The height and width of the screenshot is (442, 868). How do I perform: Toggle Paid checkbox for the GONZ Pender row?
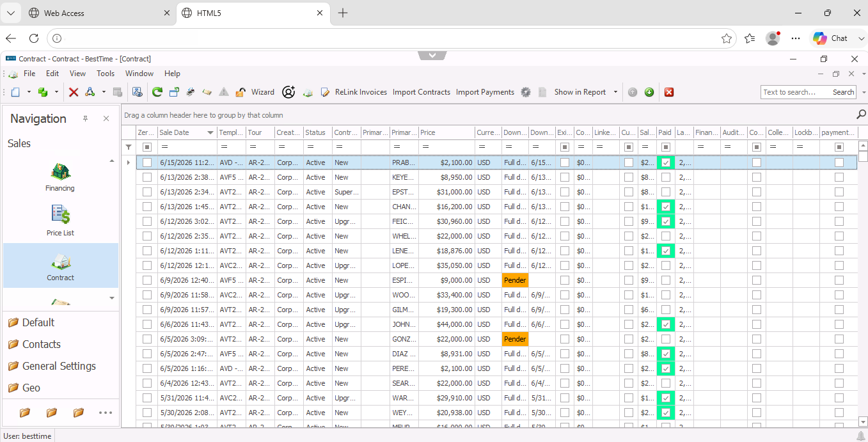click(666, 339)
